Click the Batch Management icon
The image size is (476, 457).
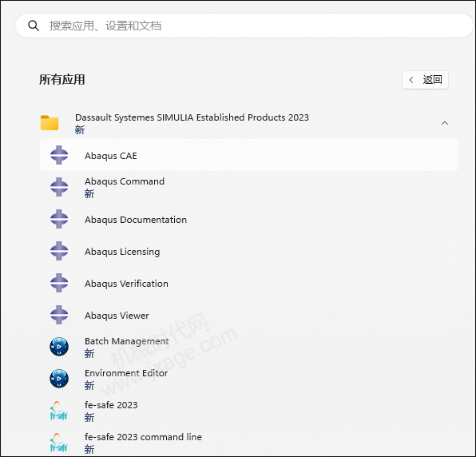point(59,347)
